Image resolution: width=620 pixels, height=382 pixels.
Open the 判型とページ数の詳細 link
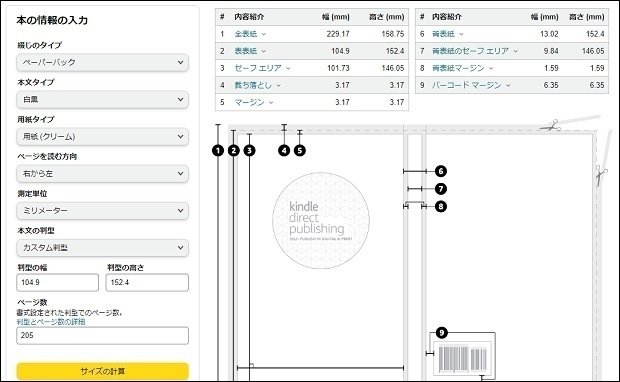[51, 321]
